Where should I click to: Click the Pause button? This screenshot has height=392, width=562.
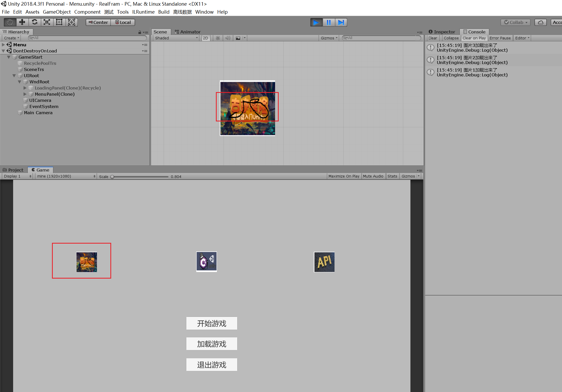pos(329,22)
